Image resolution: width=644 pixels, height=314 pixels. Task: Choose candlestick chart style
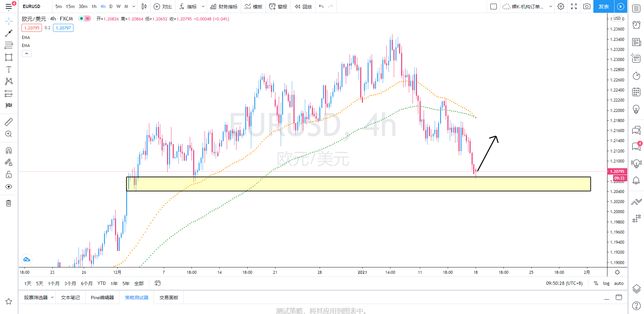144,6
